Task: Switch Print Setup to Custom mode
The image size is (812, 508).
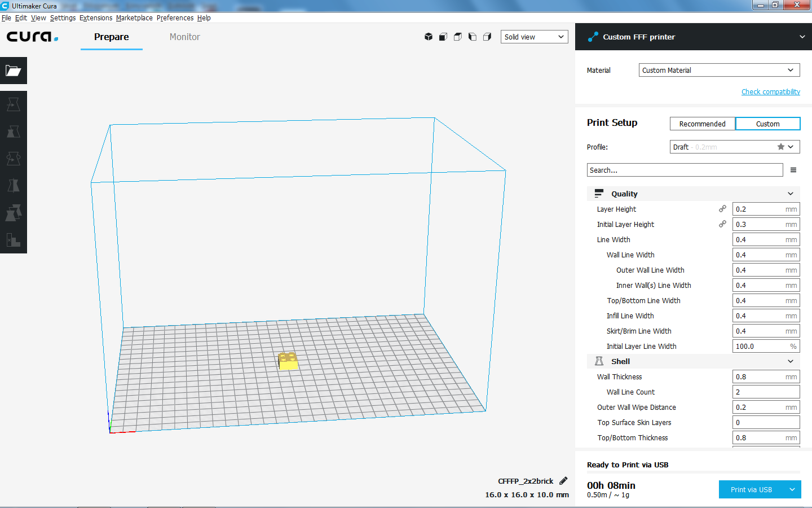Action: 768,124
